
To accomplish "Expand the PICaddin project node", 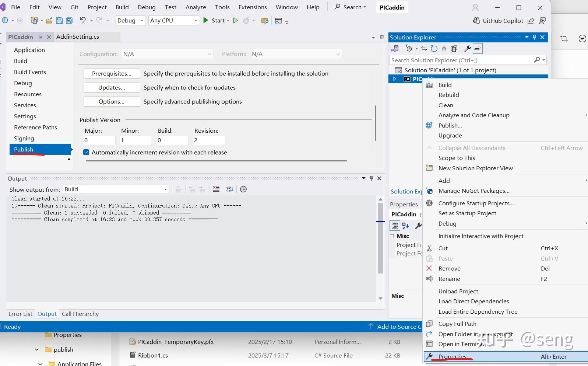I will coord(394,79).
